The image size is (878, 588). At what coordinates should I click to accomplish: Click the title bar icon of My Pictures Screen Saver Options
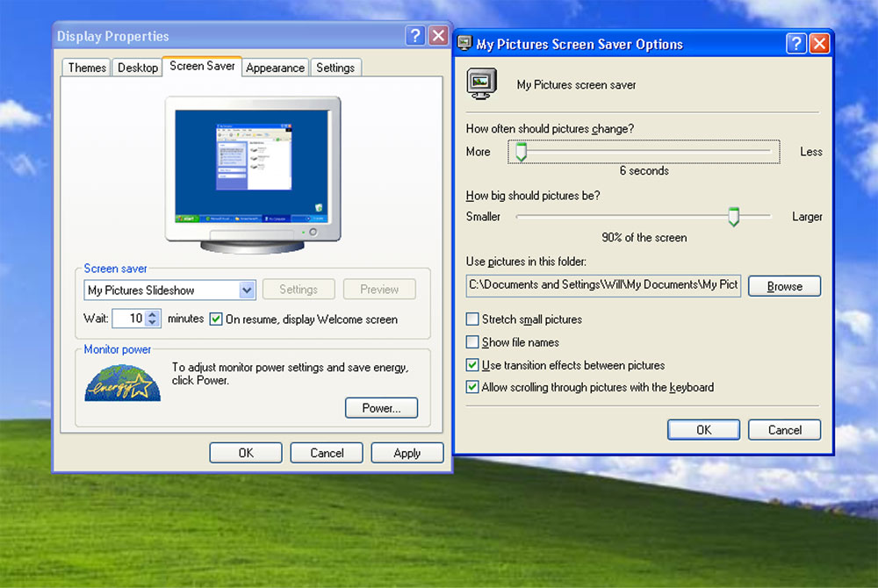pos(464,44)
